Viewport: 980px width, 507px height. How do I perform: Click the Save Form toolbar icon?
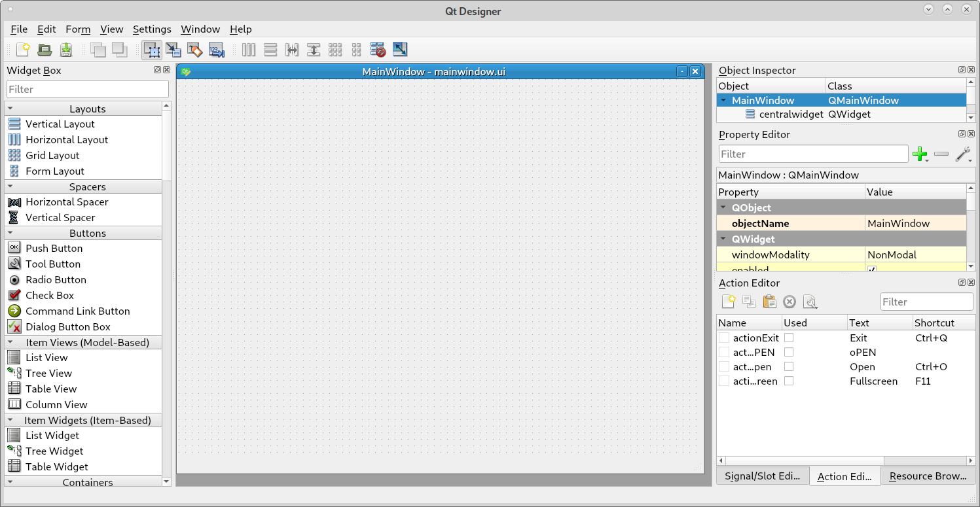[66, 50]
